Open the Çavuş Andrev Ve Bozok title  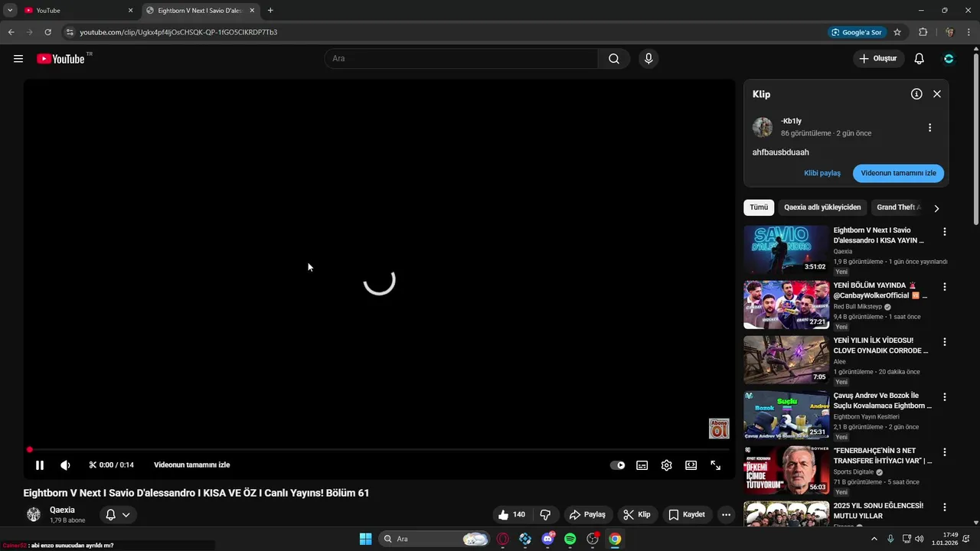[883, 401]
